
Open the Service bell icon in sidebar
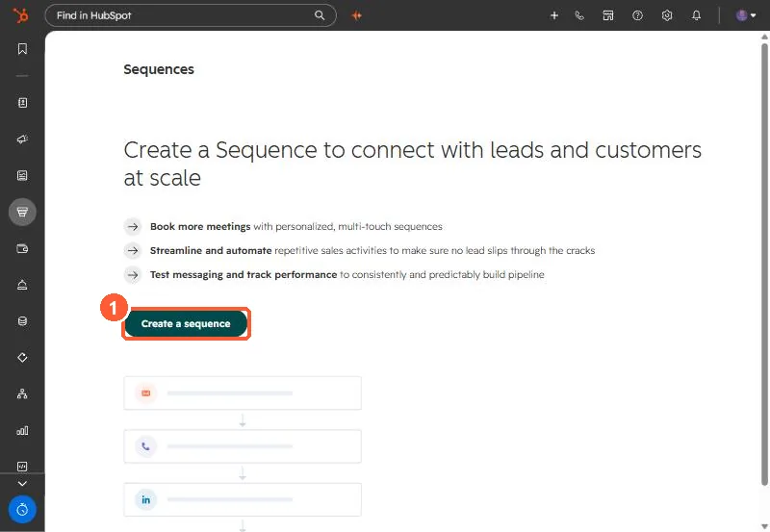pos(22,285)
